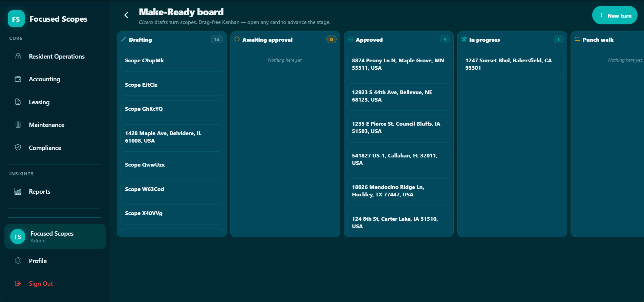Viewport: 644px width, 302px height.
Task: Click the Profile user circle icon
Action: coord(18,261)
